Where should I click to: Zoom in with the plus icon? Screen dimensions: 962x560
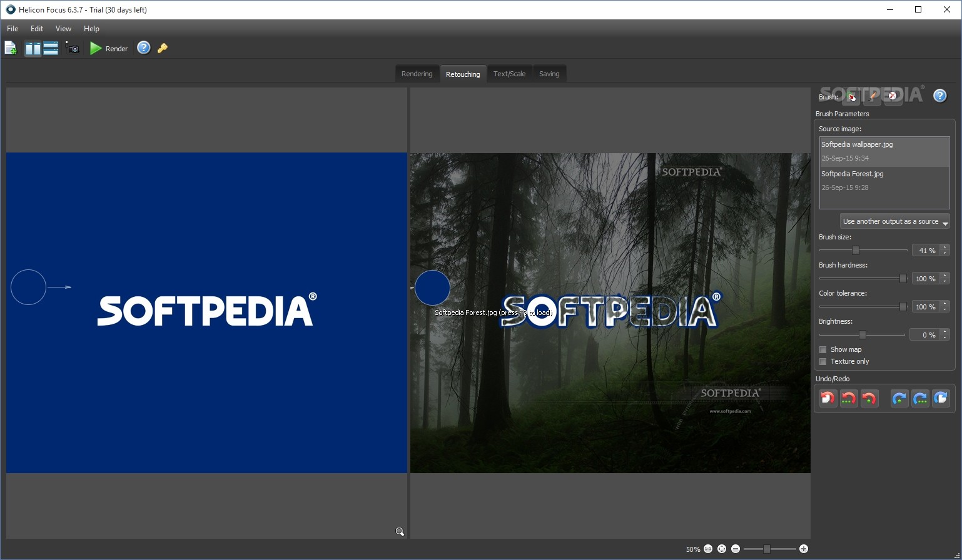point(804,549)
